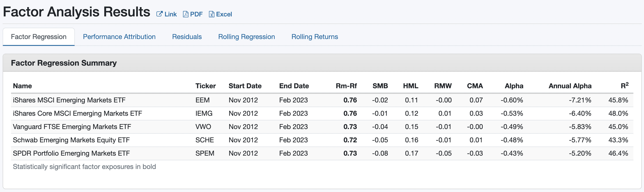Switch to Rolling Regression tab
This screenshot has height=192, width=644.
pyautogui.click(x=247, y=37)
